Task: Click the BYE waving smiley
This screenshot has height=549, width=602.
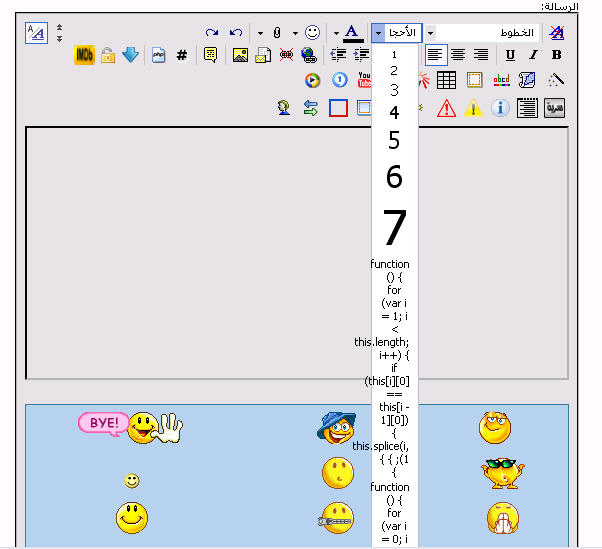Action: [131, 426]
